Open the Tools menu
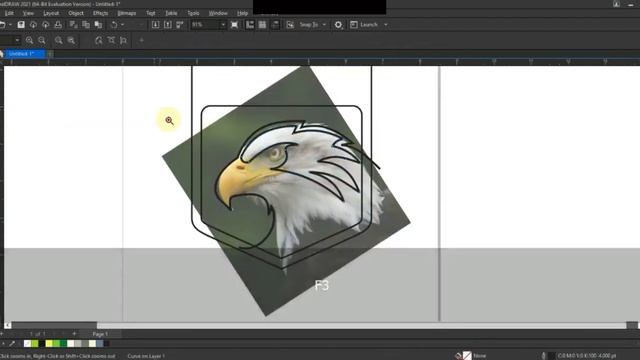 pos(193,13)
